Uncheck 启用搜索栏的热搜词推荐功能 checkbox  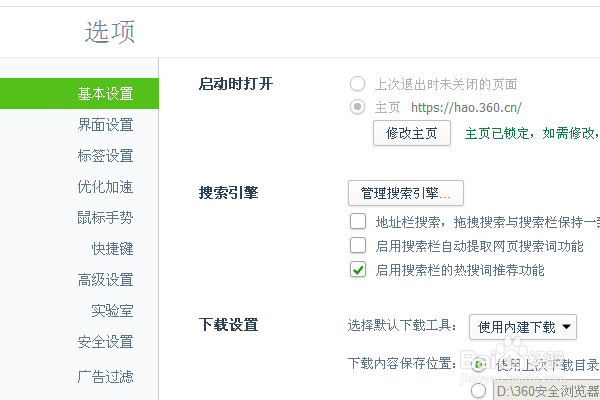pyautogui.click(x=358, y=269)
